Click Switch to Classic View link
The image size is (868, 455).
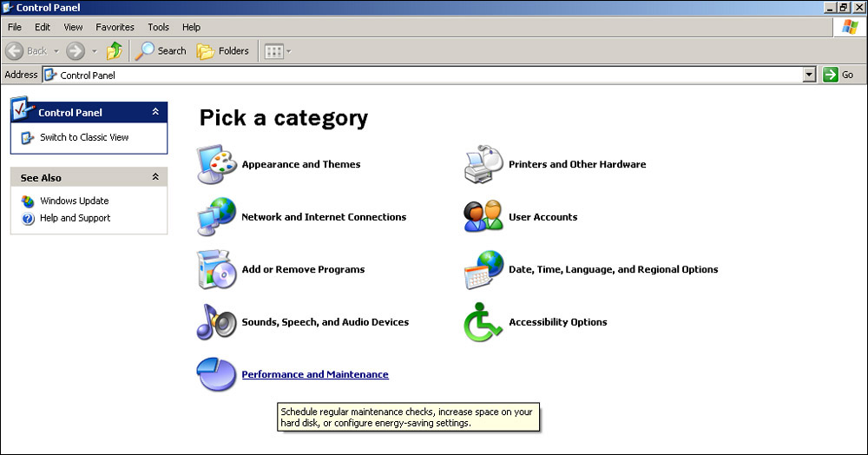[x=84, y=137]
